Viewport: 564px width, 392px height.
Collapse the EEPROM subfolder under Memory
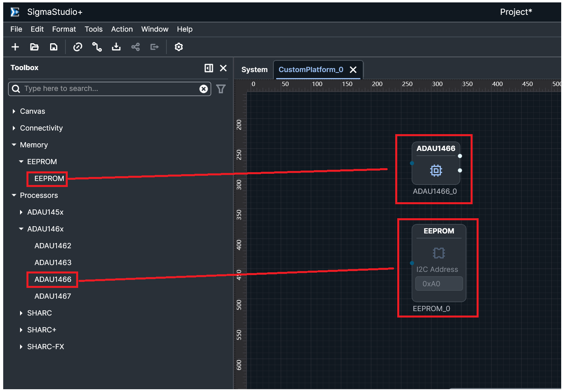pos(21,162)
